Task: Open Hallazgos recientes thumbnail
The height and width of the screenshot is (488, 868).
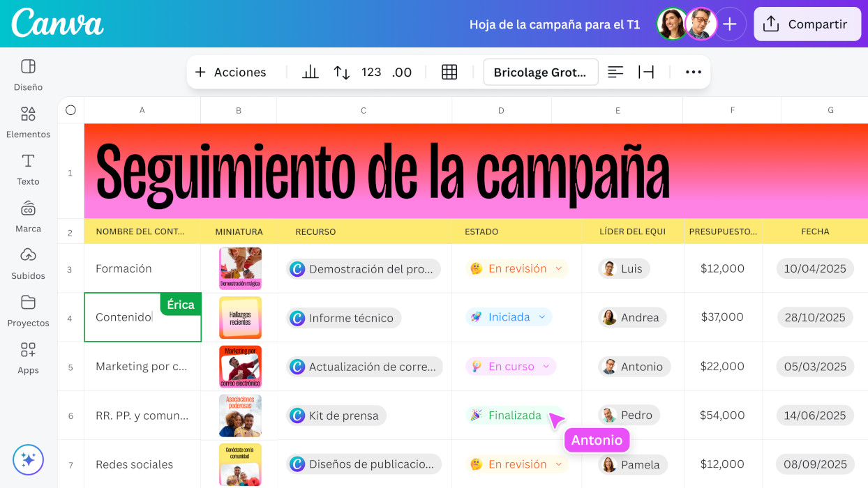Action: point(240,318)
